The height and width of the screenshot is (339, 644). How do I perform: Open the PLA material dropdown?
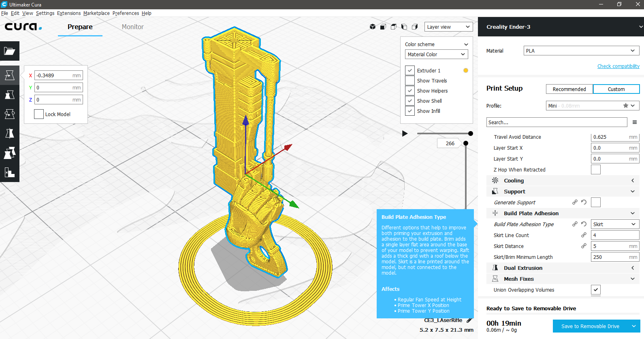pyautogui.click(x=582, y=51)
